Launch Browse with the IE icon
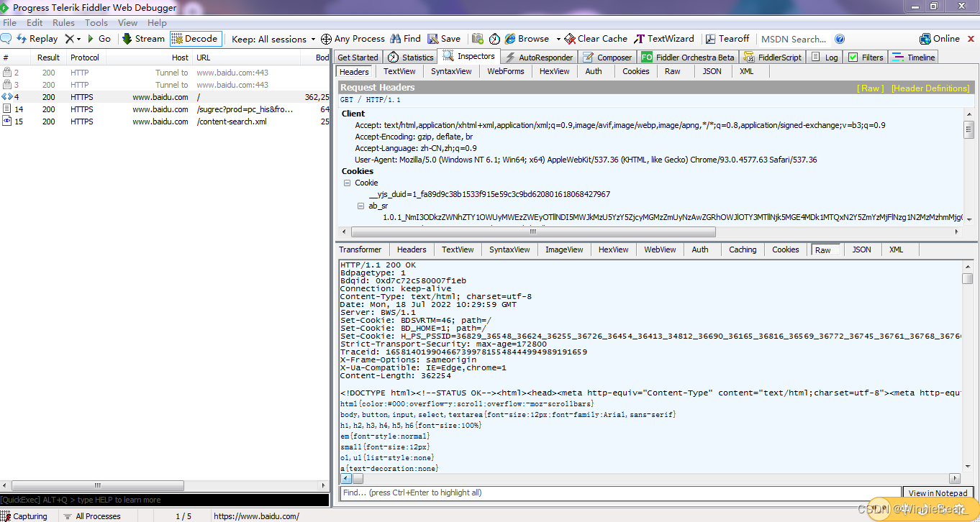Screen dimensions: 980x522 [x=527, y=39]
